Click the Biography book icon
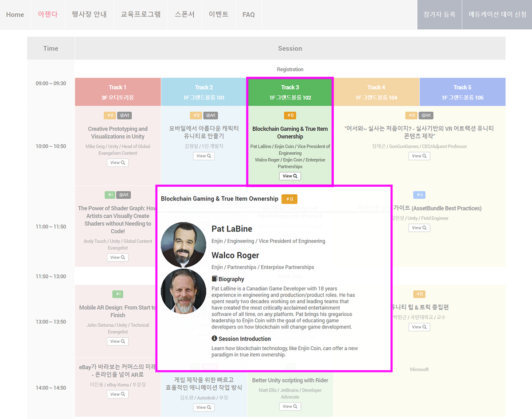 pos(215,279)
